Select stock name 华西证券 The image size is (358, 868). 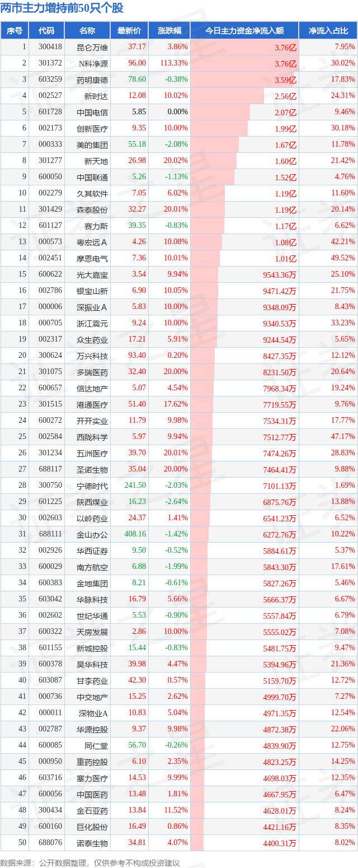pyautogui.click(x=92, y=550)
